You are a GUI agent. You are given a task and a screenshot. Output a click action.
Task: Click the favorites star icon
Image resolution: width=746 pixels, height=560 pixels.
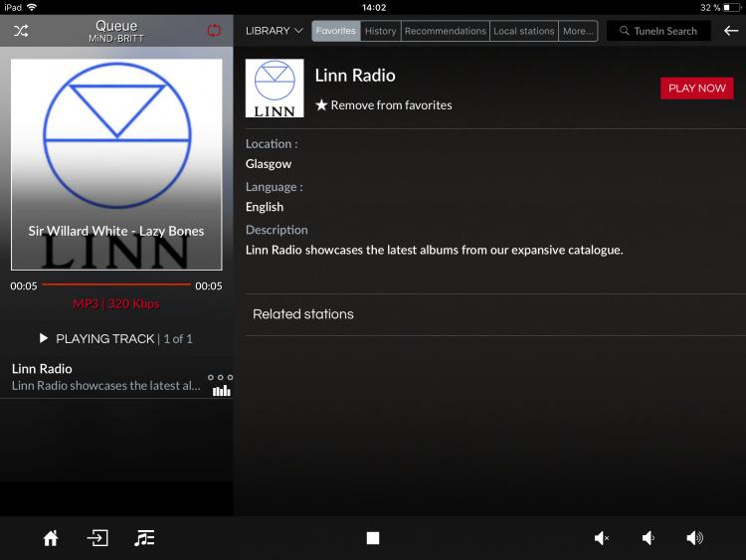coord(321,105)
